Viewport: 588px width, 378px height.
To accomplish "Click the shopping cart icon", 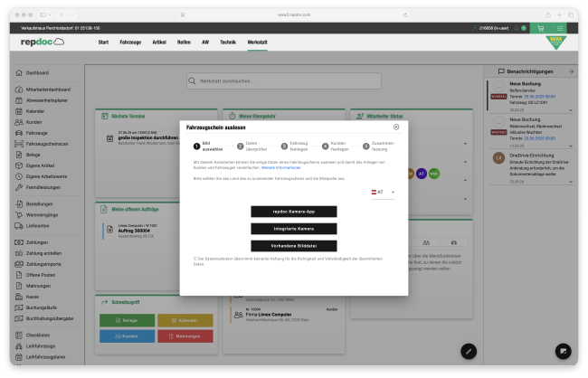I will point(541,29).
